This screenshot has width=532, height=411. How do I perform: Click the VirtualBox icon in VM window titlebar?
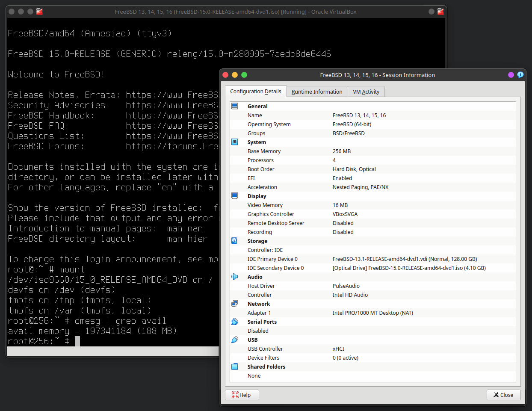click(x=40, y=12)
